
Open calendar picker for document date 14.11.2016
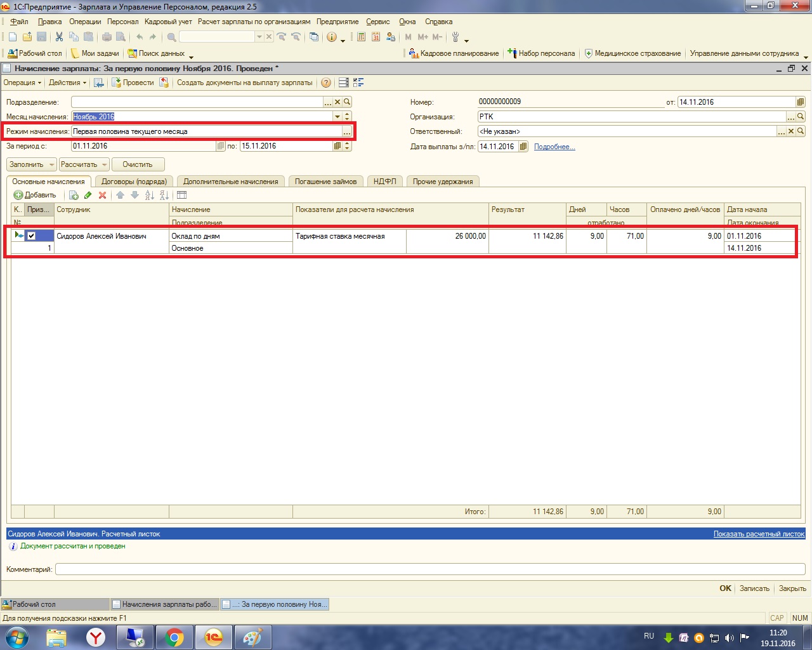pyautogui.click(x=801, y=102)
